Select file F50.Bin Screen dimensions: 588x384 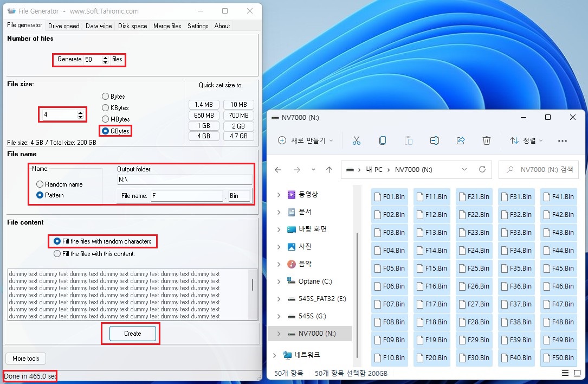tap(558, 358)
